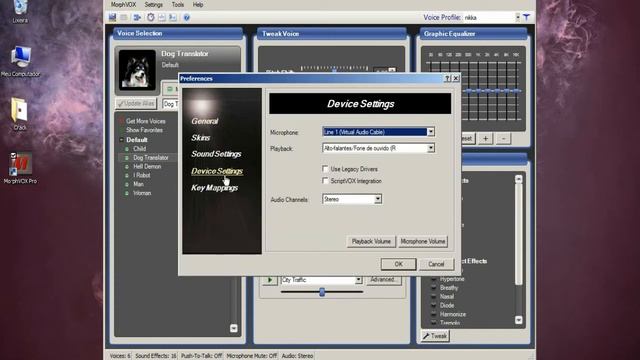This screenshot has height=360, width=640.
Task: Click Show Favorites in voice list
Action: click(x=144, y=130)
